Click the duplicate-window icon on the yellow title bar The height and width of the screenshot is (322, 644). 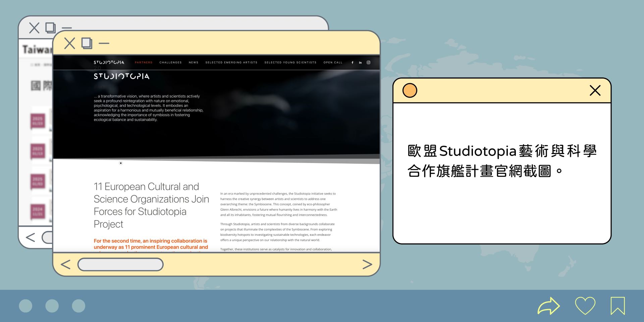click(x=87, y=43)
